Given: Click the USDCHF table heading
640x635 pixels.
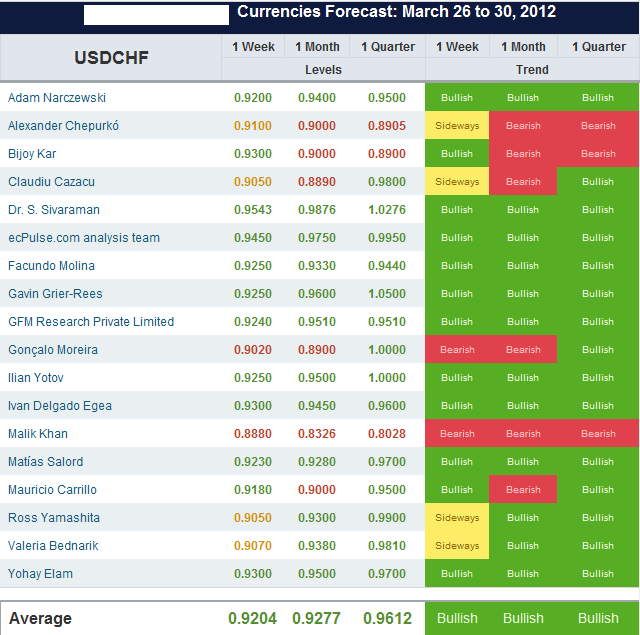Looking at the screenshot, I should (x=111, y=58).
